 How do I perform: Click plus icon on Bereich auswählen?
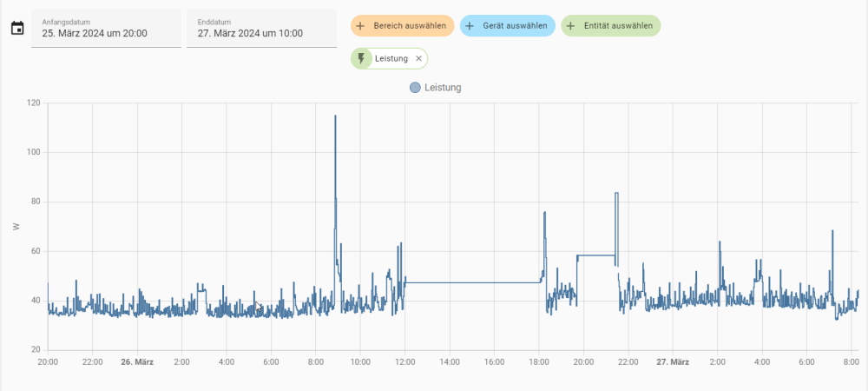(x=360, y=26)
